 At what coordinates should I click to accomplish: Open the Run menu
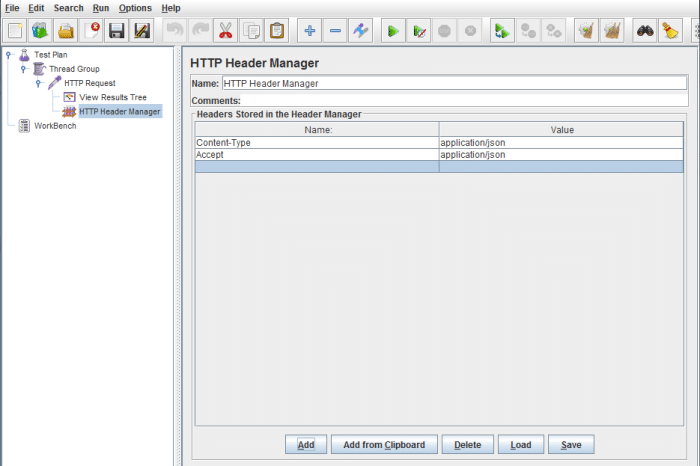pos(101,8)
